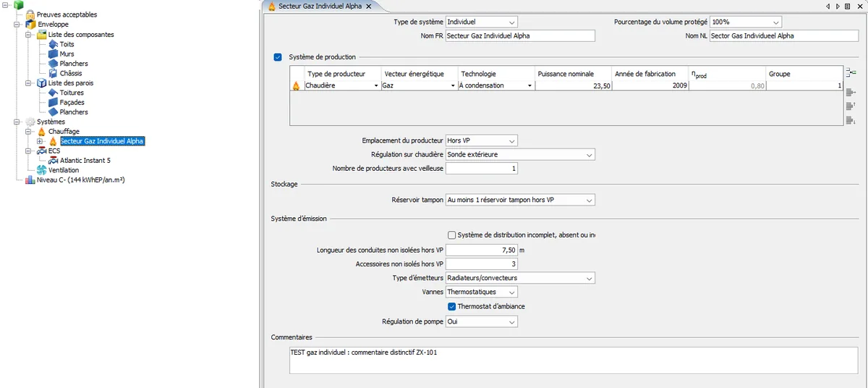Open Type de producteur Chaudière cell dropdown
This screenshot has height=388, width=868.
tap(375, 85)
